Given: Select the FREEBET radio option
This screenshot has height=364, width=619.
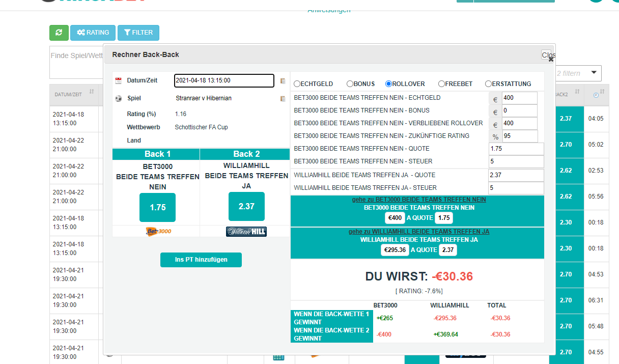Looking at the screenshot, I should (x=441, y=84).
